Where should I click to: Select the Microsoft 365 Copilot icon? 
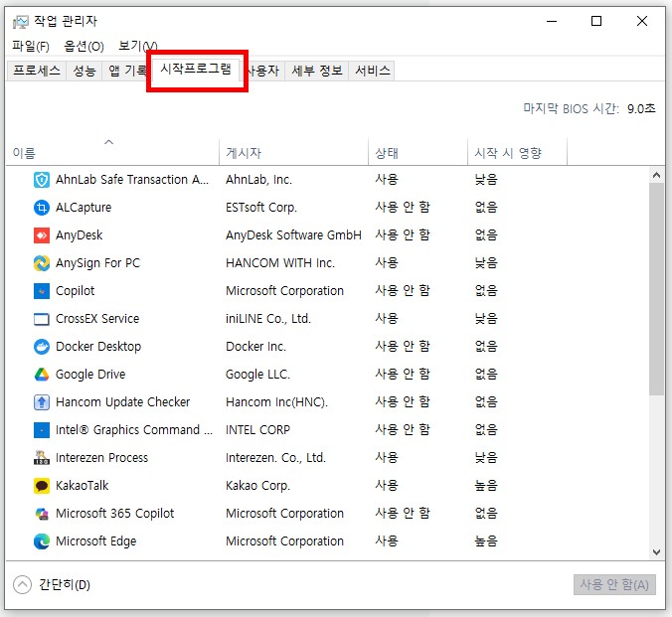tap(42, 514)
